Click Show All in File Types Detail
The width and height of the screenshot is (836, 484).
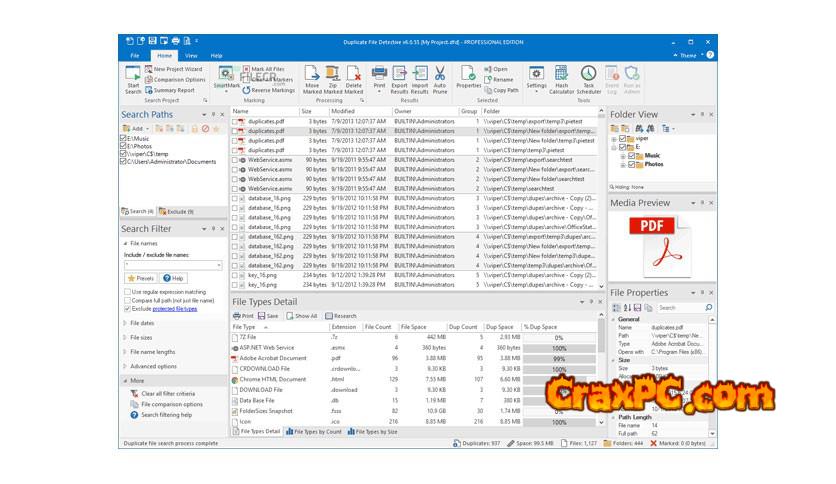coord(302,316)
